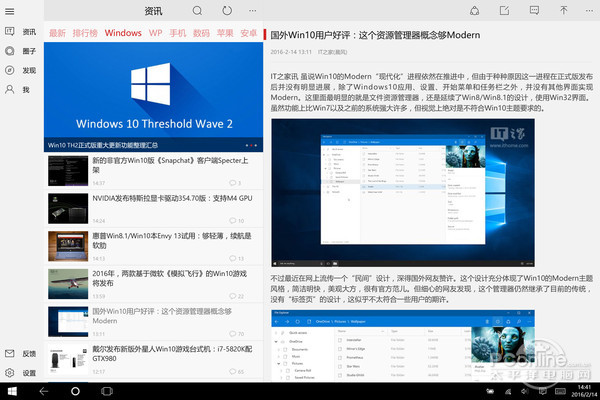Click the article headline 国外Win10用户好评
This screenshot has width=600, height=400.
coord(375,35)
